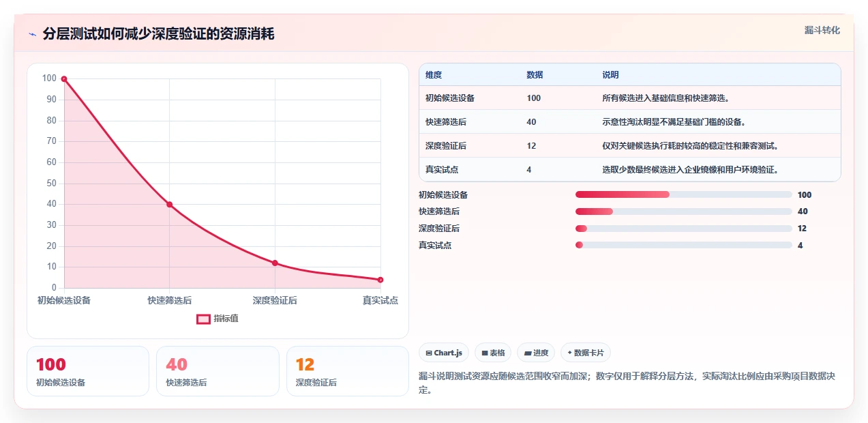Image resolution: width=868 pixels, height=423 pixels.
Task: Click 快速筛选后 in the table
Action: [x=446, y=122]
